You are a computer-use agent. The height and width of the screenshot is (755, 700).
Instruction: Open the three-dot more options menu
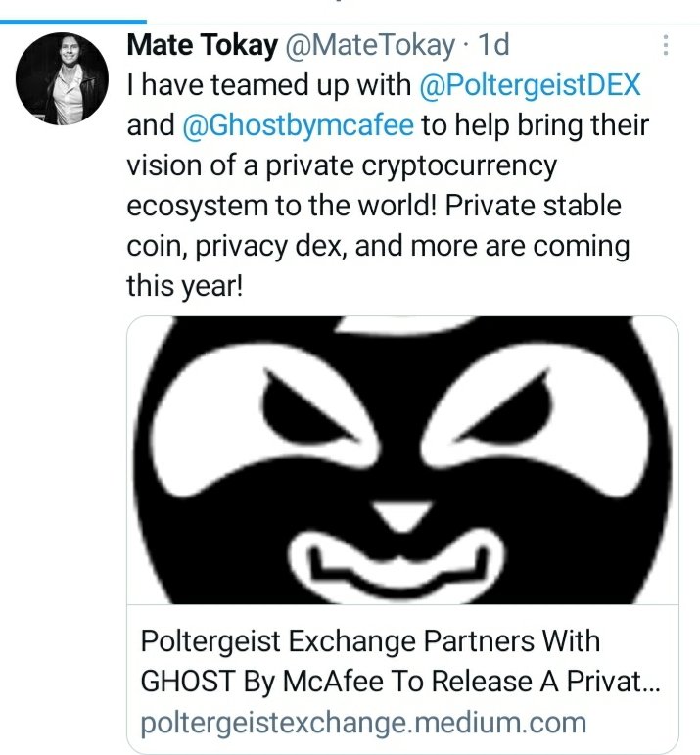click(x=666, y=45)
